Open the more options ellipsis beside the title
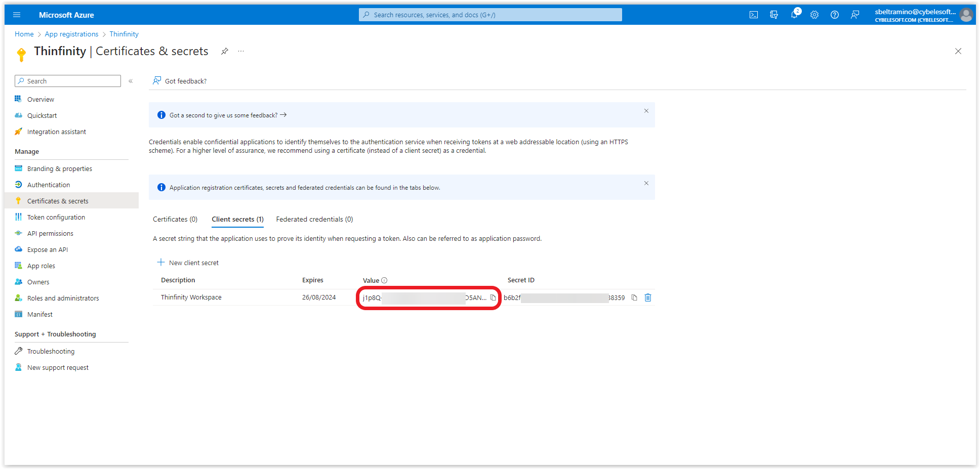 point(241,51)
